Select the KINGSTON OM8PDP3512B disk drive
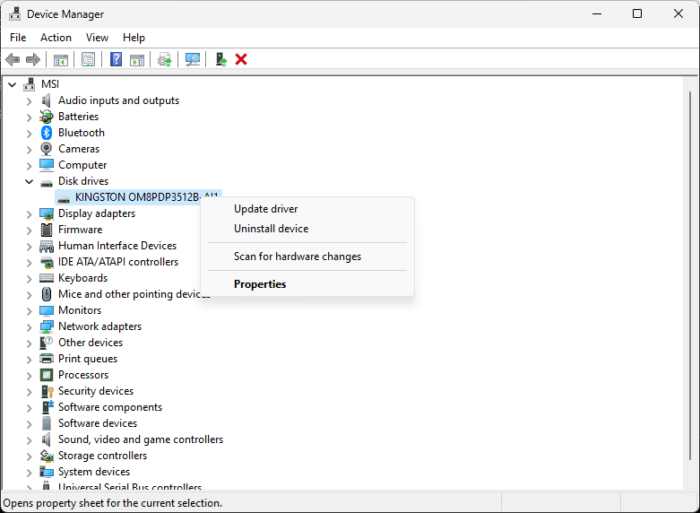The height and width of the screenshot is (513, 700). coord(138,197)
